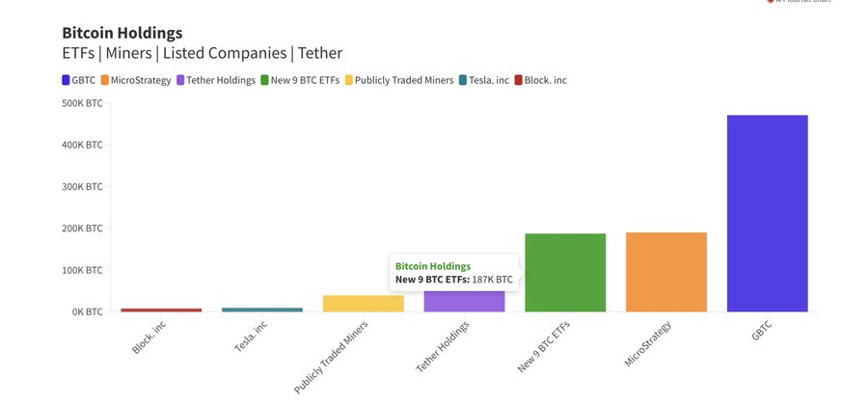Click the Bitcoin Holdings chart title
Viewport: 868px width, 405px height.
(x=122, y=33)
